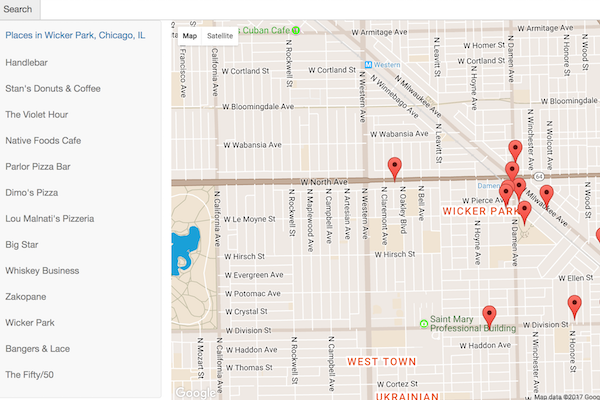The height and width of the screenshot is (400, 600).
Task: Pick Native Foods Cafe from list
Action: (43, 140)
